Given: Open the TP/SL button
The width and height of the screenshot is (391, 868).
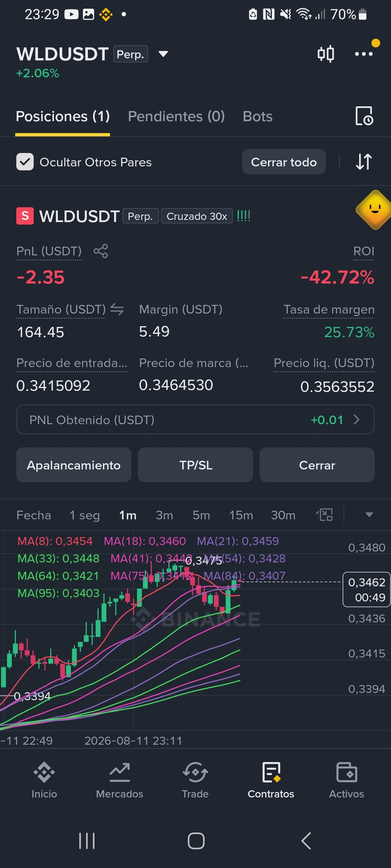Looking at the screenshot, I should tap(195, 465).
